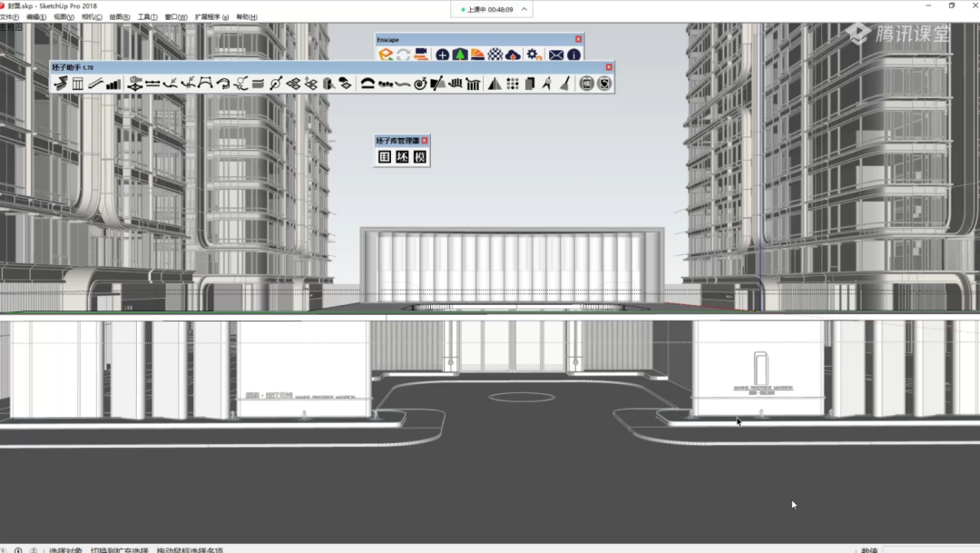Open the 编辑(E) menu

36,17
